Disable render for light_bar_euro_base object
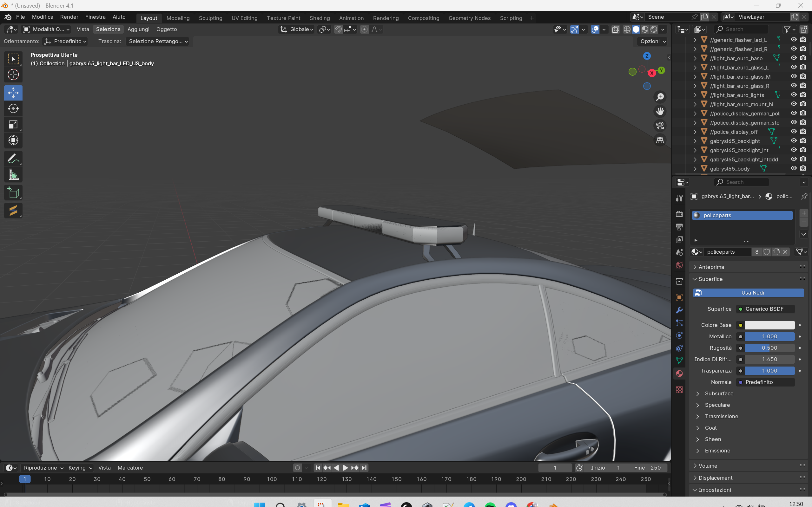 point(803,58)
